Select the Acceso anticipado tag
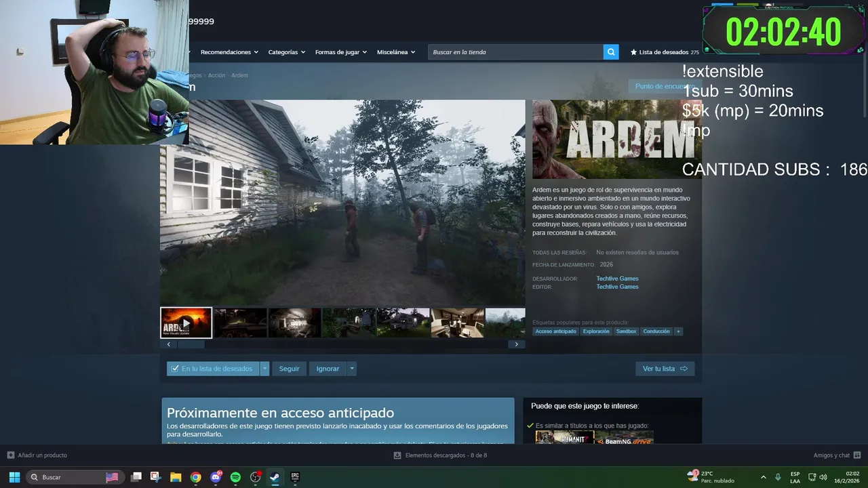The image size is (868, 488). tap(555, 331)
